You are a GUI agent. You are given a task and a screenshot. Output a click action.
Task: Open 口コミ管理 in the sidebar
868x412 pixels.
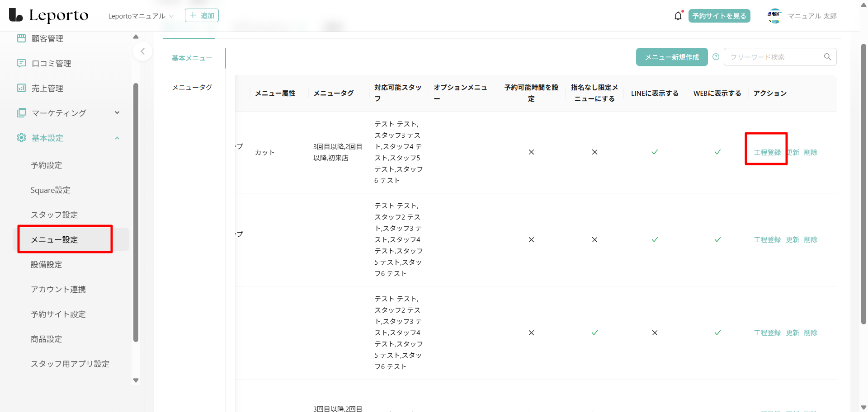51,63
